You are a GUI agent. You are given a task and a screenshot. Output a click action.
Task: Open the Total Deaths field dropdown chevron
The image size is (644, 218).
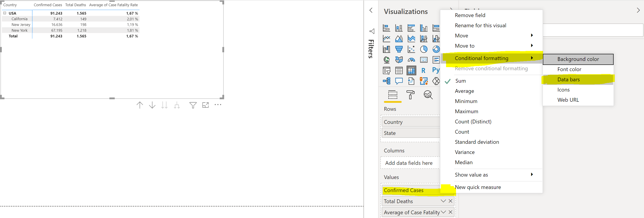443,201
